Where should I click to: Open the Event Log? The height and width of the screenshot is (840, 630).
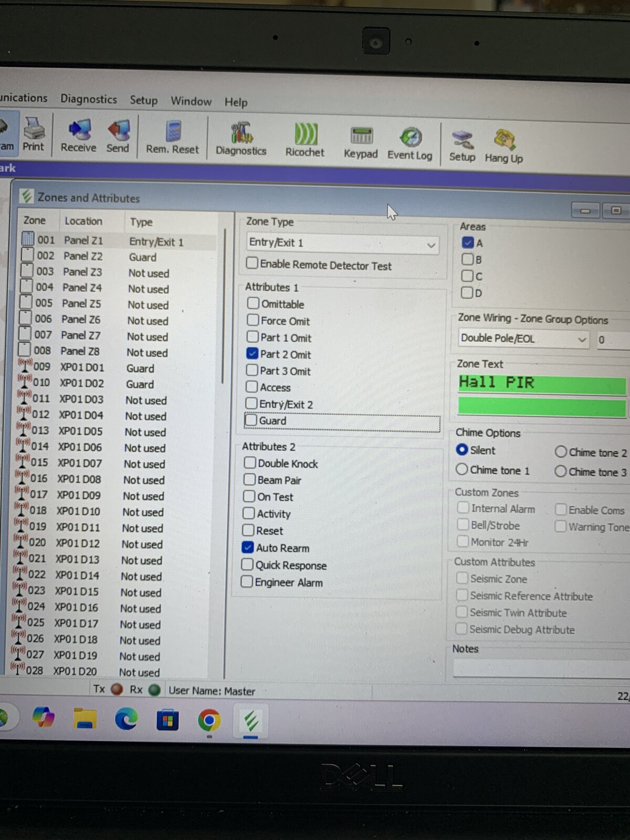tap(410, 143)
